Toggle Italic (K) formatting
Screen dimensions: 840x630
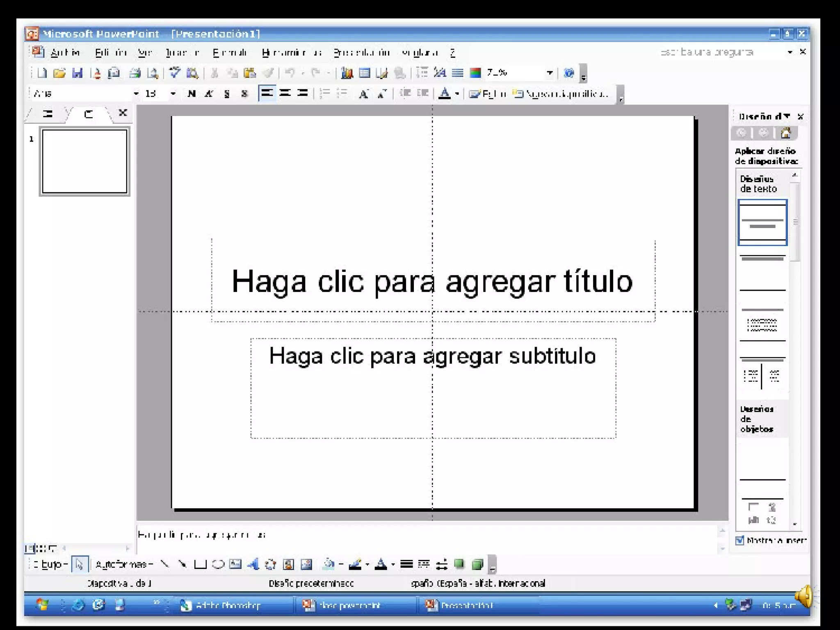pyautogui.click(x=209, y=94)
